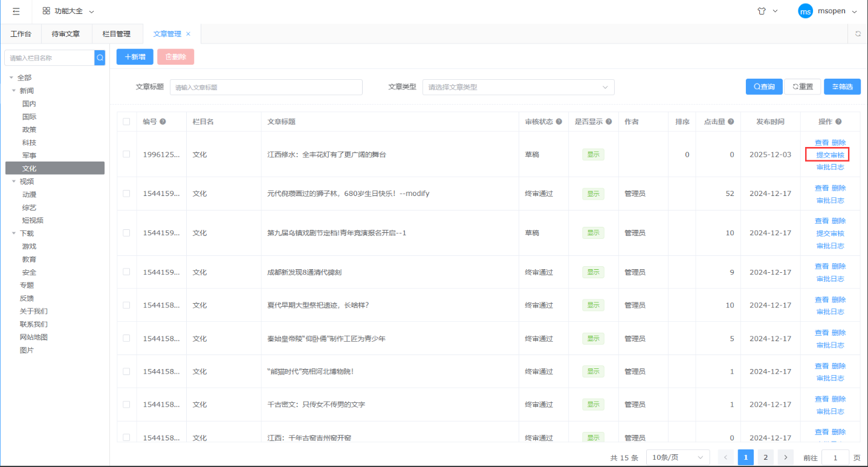868x467 pixels.
Task: Open the 栏目管理 tab
Action: 117,34
